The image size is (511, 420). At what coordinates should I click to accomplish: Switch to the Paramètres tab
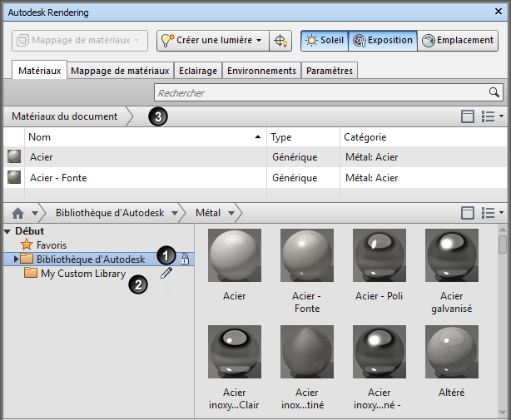[x=329, y=71]
